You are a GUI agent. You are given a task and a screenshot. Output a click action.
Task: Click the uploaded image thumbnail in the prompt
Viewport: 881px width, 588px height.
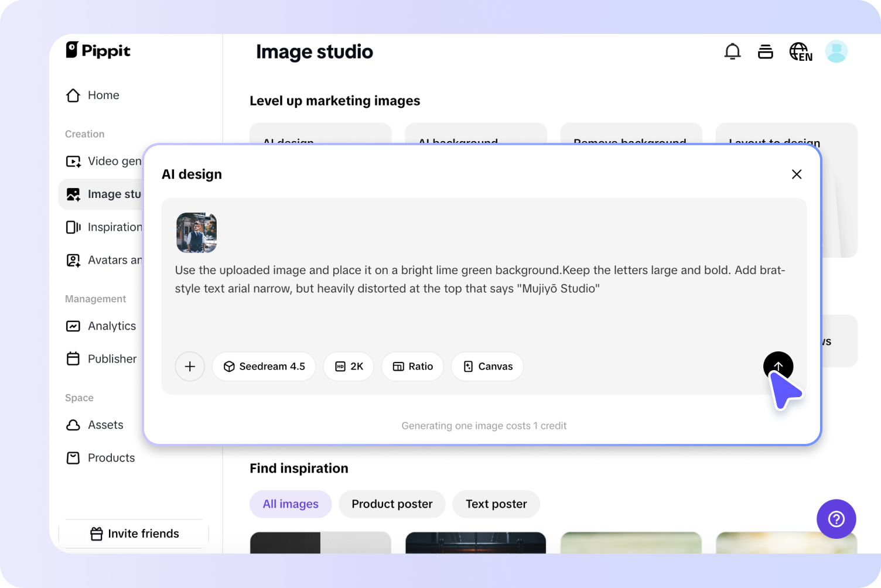[x=196, y=233]
